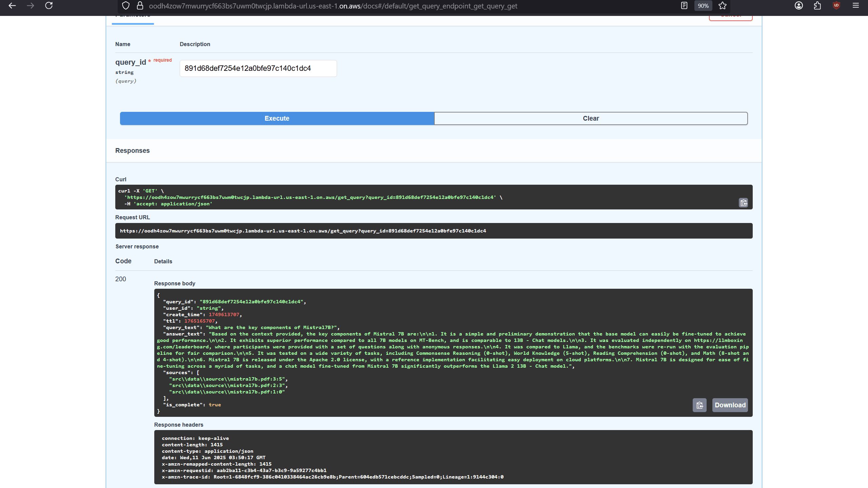Click inside the query_id input field
Screen dimensions: 868x488
[x=258, y=68]
